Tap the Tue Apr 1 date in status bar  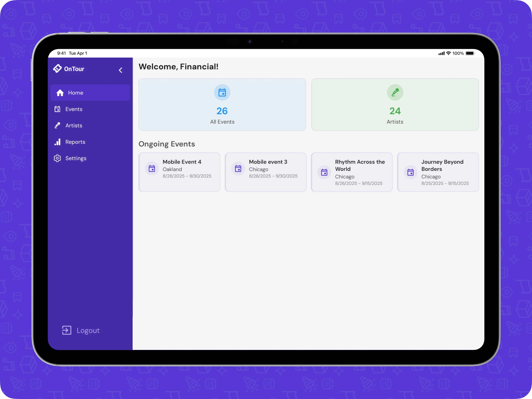pos(78,53)
